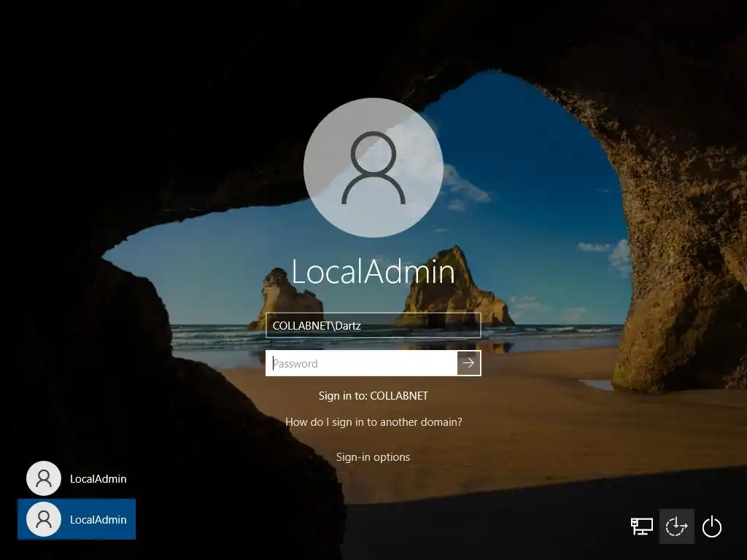Open the power options icon

point(712,526)
